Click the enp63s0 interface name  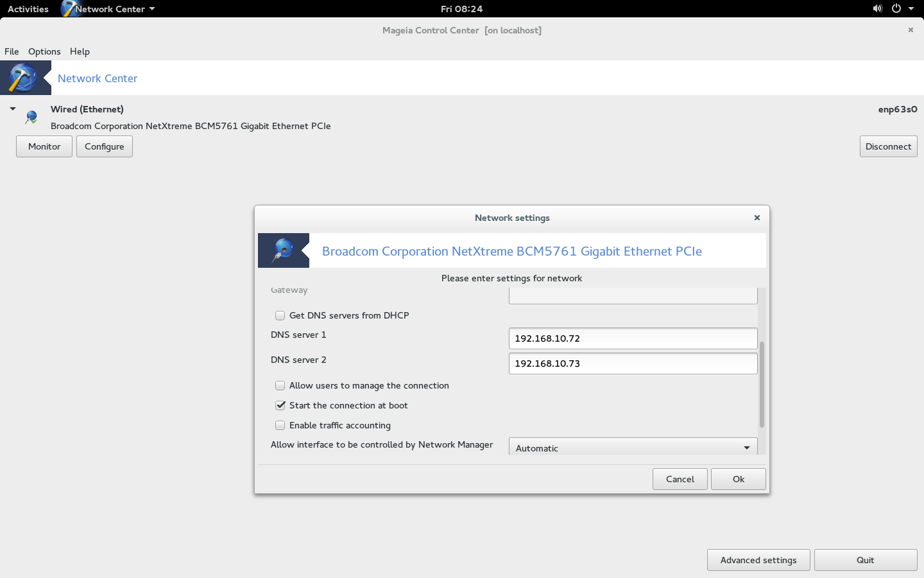pyautogui.click(x=898, y=109)
